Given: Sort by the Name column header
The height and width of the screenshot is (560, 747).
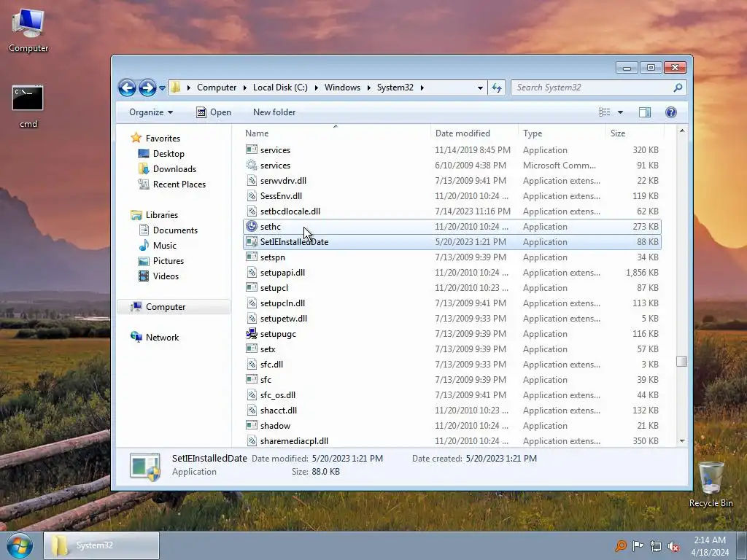Looking at the screenshot, I should pyautogui.click(x=336, y=133).
